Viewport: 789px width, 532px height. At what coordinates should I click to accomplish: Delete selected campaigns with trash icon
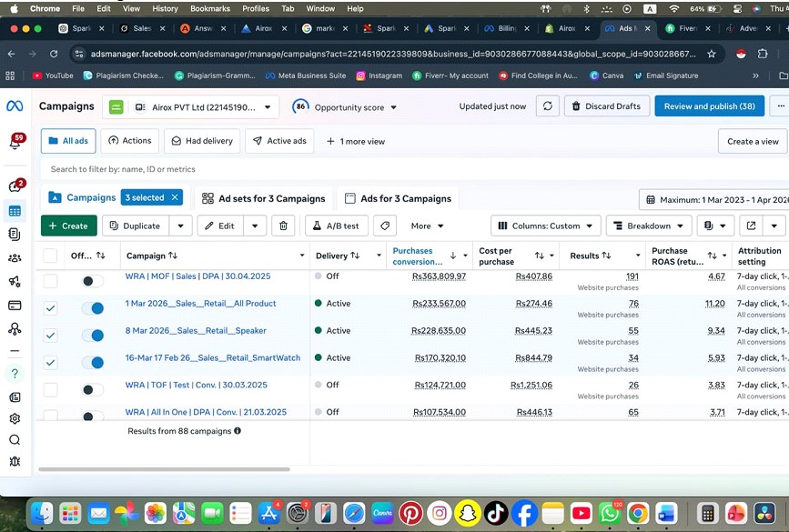pyautogui.click(x=283, y=226)
